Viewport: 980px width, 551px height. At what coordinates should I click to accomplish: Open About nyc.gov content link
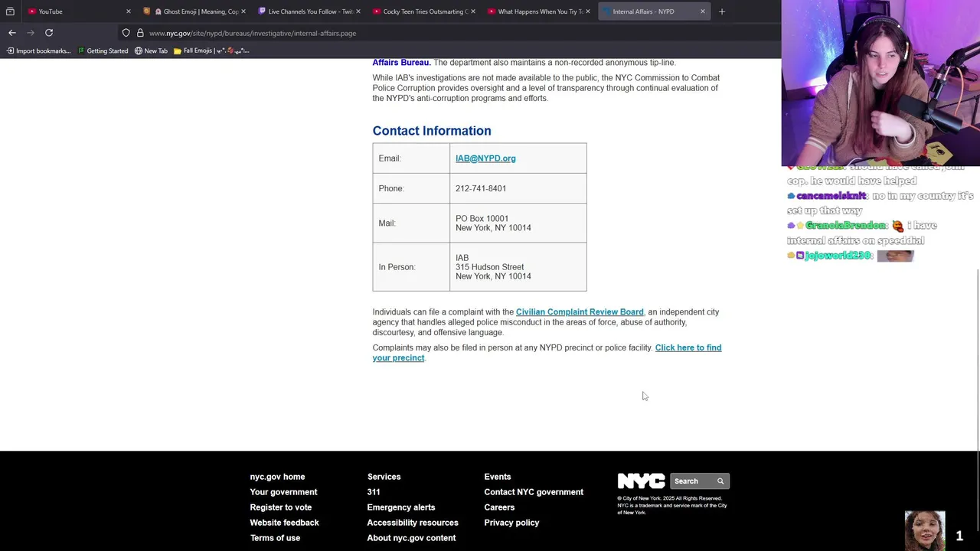(x=411, y=538)
